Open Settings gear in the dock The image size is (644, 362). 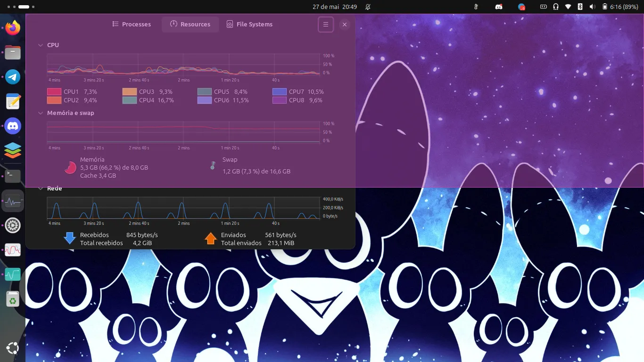pos(13,225)
